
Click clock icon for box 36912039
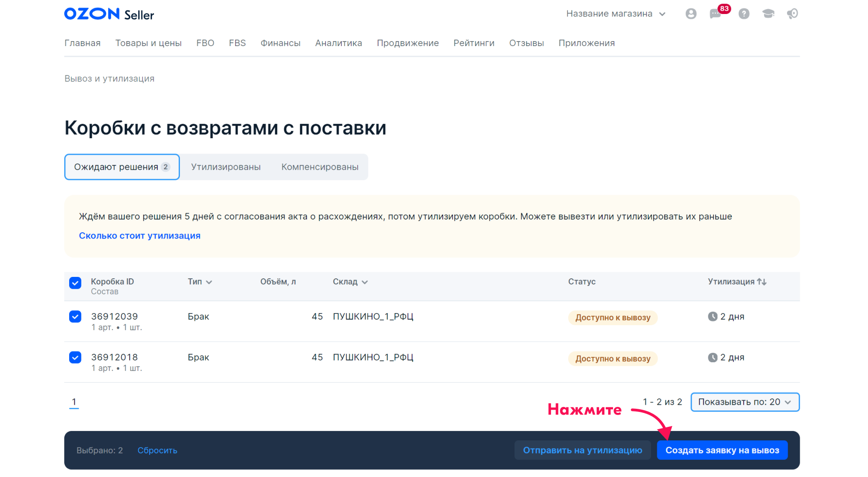(712, 317)
